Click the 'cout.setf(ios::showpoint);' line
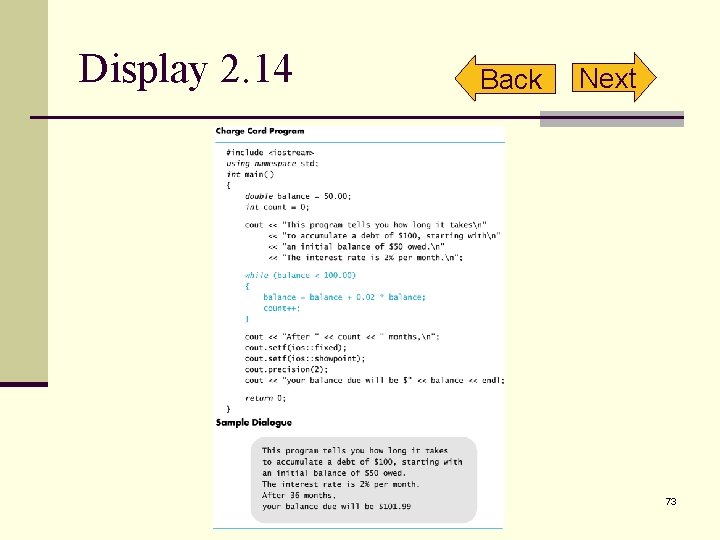 305,359
